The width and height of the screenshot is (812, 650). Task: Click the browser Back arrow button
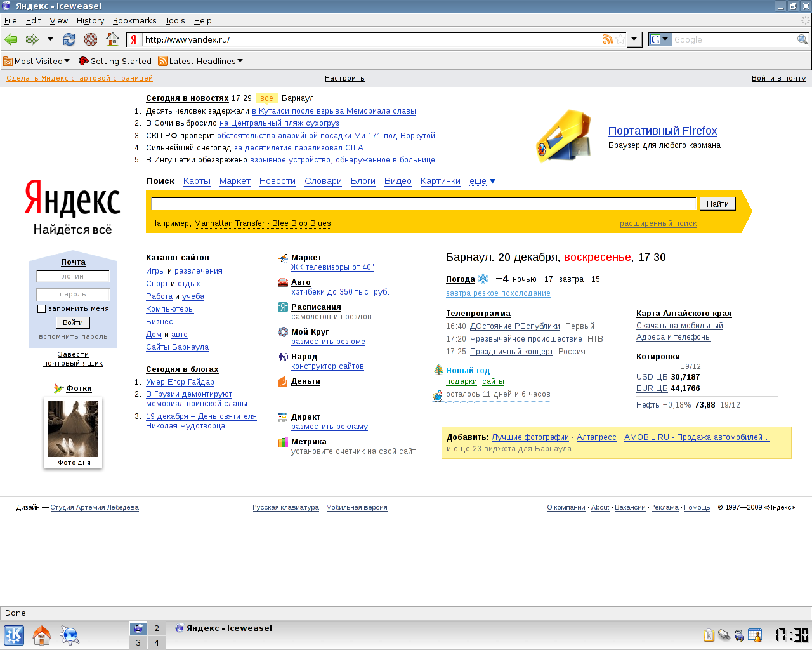pyautogui.click(x=11, y=39)
